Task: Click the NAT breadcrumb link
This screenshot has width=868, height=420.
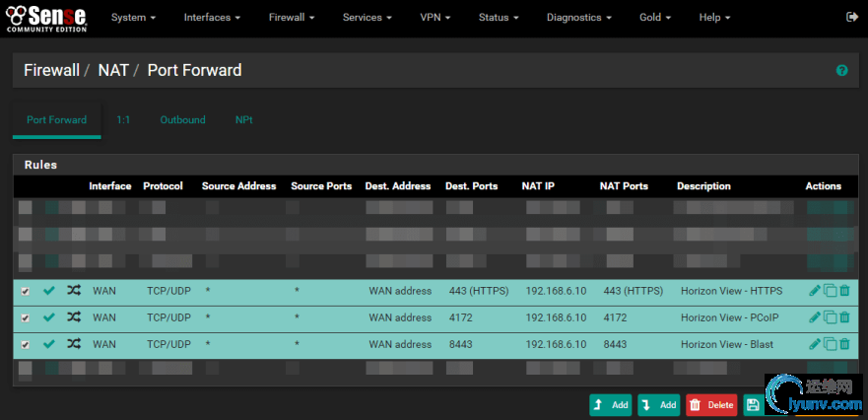Action: [x=113, y=70]
